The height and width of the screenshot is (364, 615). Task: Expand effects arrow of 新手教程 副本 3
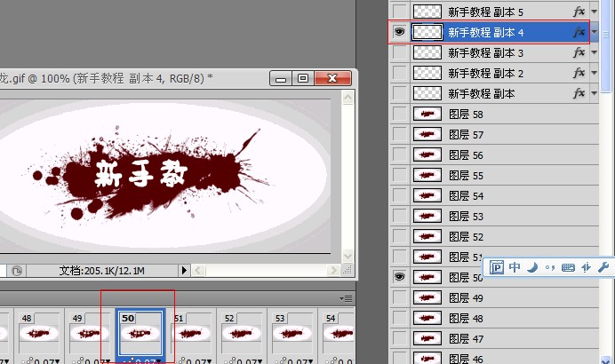[x=594, y=52]
